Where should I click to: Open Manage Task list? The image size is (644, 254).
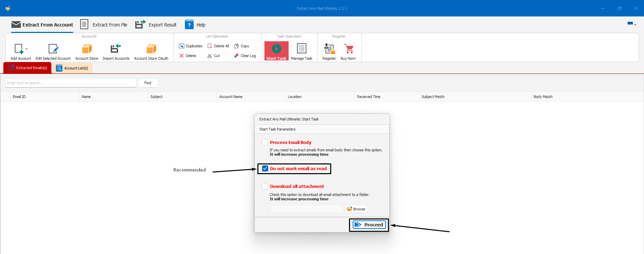tap(301, 49)
